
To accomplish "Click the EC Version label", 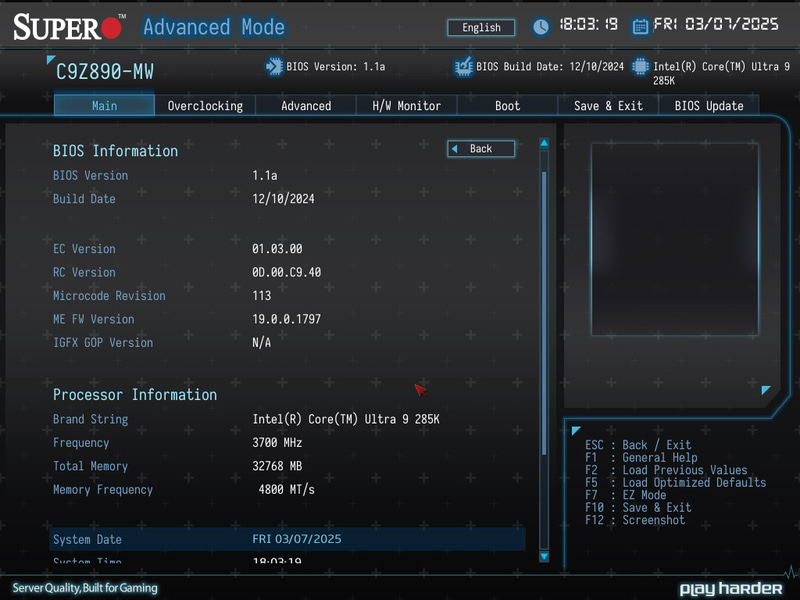I will (84, 249).
